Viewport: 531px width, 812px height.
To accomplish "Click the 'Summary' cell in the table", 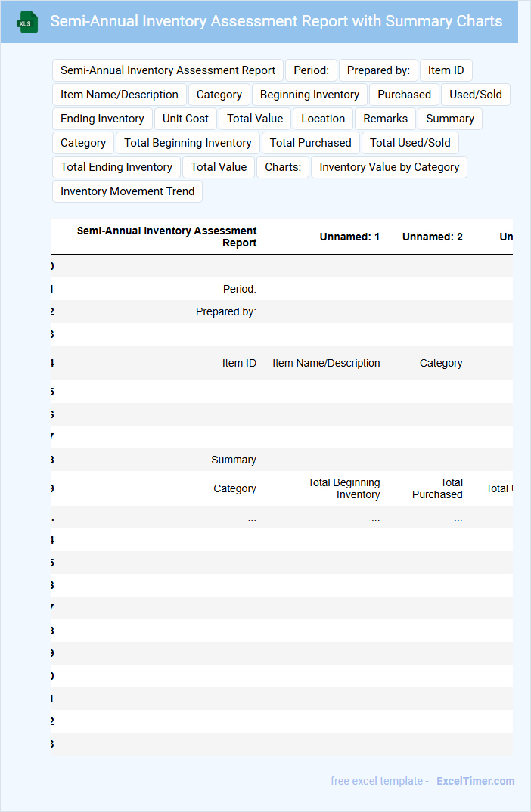I will (233, 460).
